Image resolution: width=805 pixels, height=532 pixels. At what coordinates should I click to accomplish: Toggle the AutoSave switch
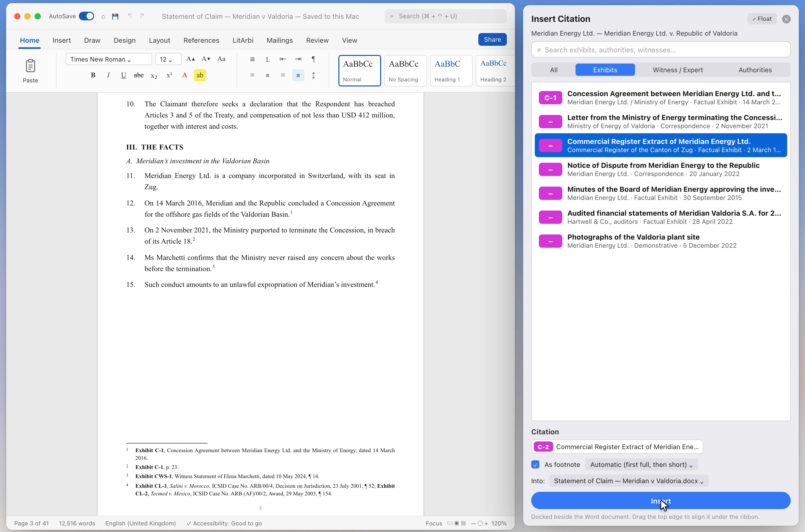(x=87, y=16)
